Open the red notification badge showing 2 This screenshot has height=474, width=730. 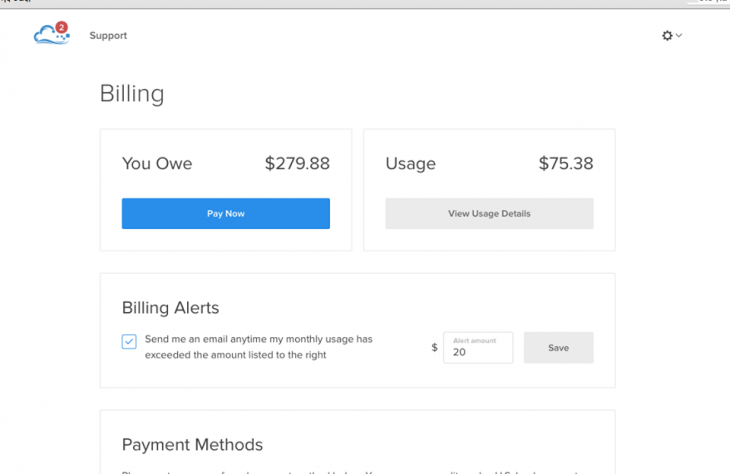click(61, 27)
